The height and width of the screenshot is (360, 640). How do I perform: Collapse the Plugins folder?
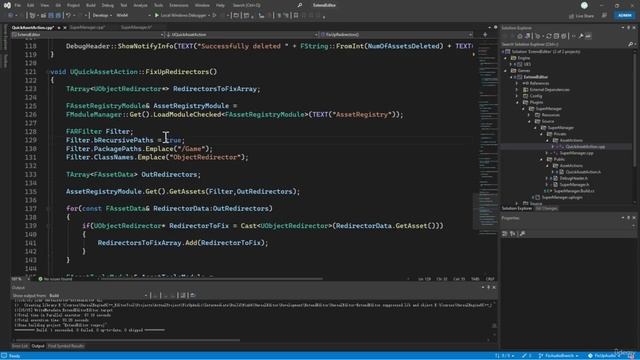[x=517, y=102]
